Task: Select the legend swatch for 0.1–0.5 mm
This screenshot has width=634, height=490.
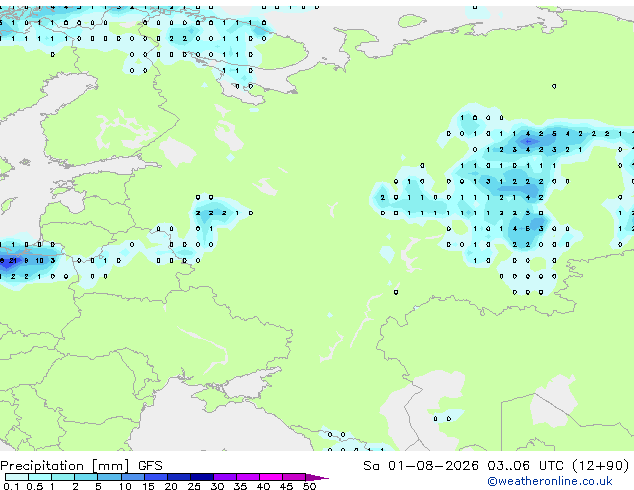Action: (x=17, y=477)
